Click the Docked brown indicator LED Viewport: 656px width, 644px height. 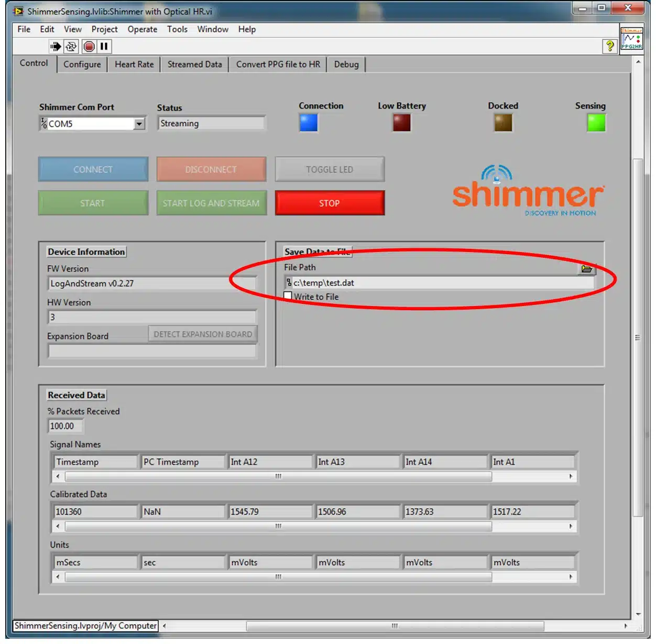pyautogui.click(x=503, y=123)
